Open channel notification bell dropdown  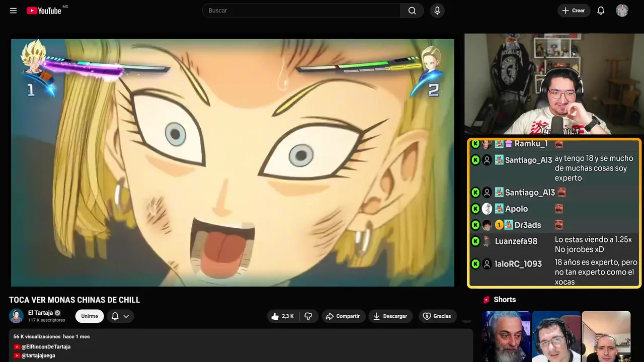120,316
